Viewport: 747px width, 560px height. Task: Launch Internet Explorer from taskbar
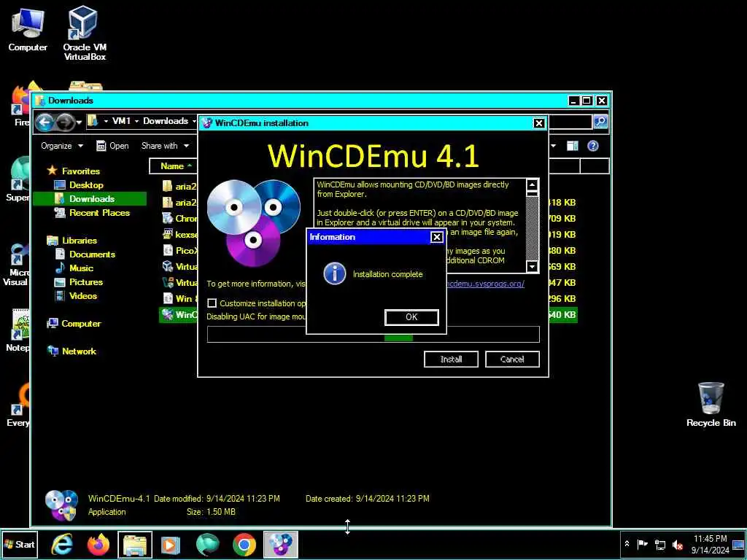tap(62, 545)
